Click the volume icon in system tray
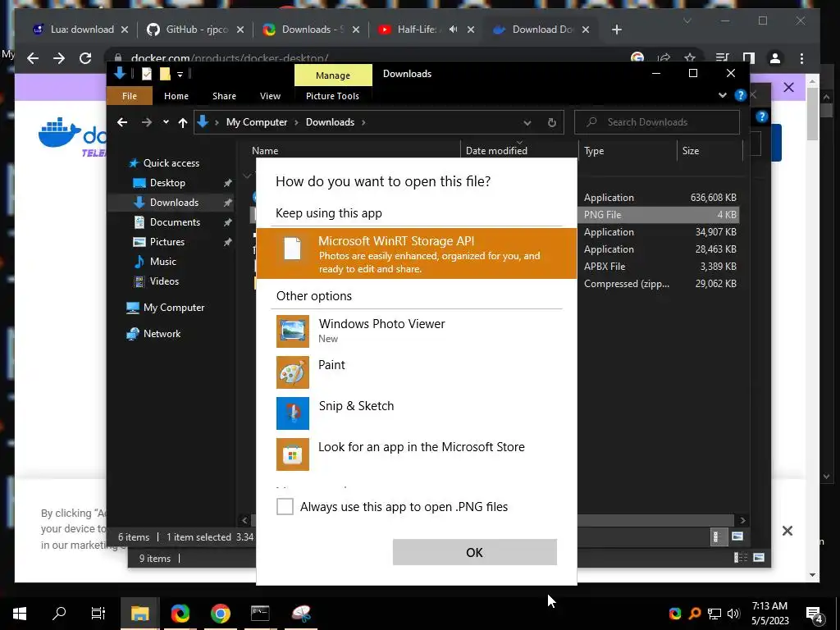 733,614
